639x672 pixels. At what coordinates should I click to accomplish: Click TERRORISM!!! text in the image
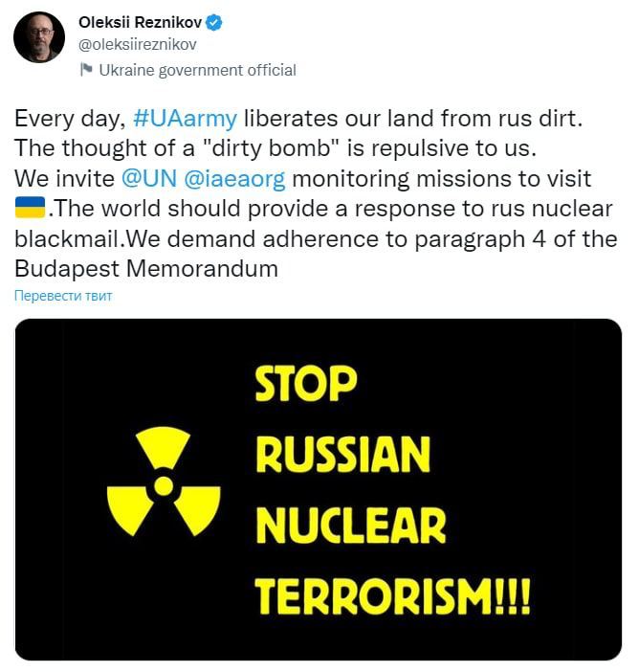(x=392, y=595)
